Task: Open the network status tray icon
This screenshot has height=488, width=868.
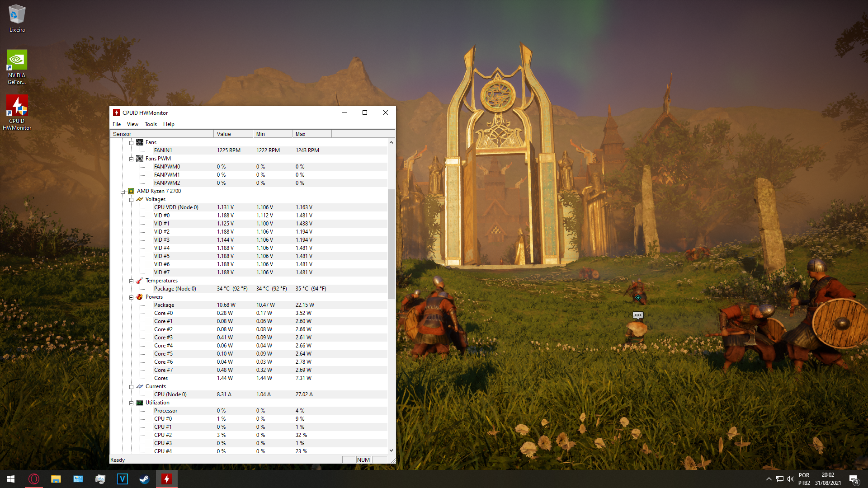Action: coord(779,479)
